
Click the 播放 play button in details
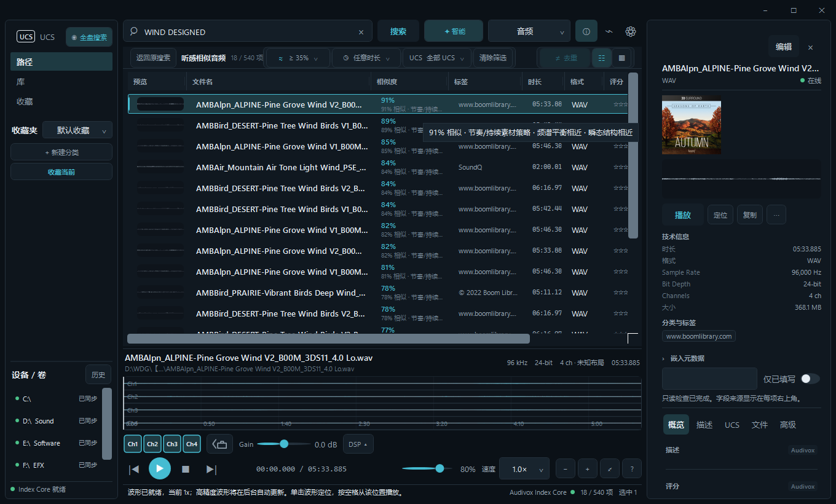[x=683, y=215]
